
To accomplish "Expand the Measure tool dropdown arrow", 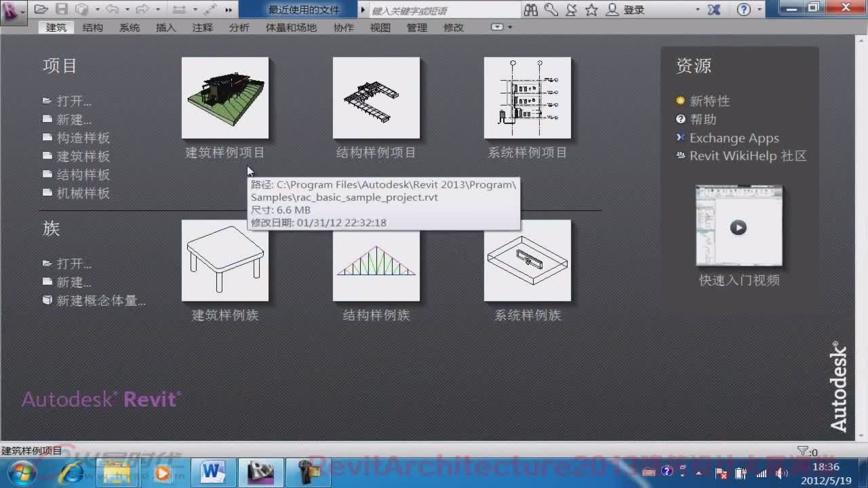I will pos(195,9).
